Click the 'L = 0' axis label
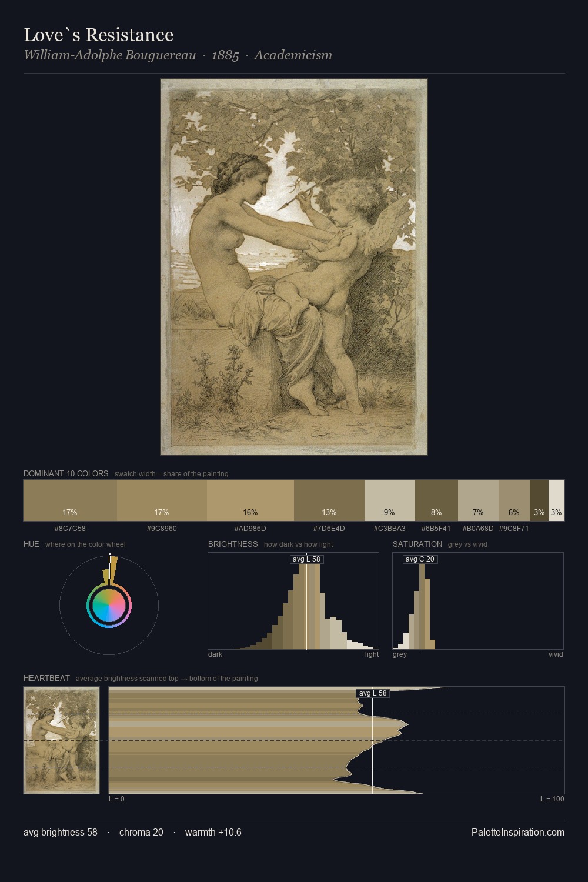 tap(116, 799)
